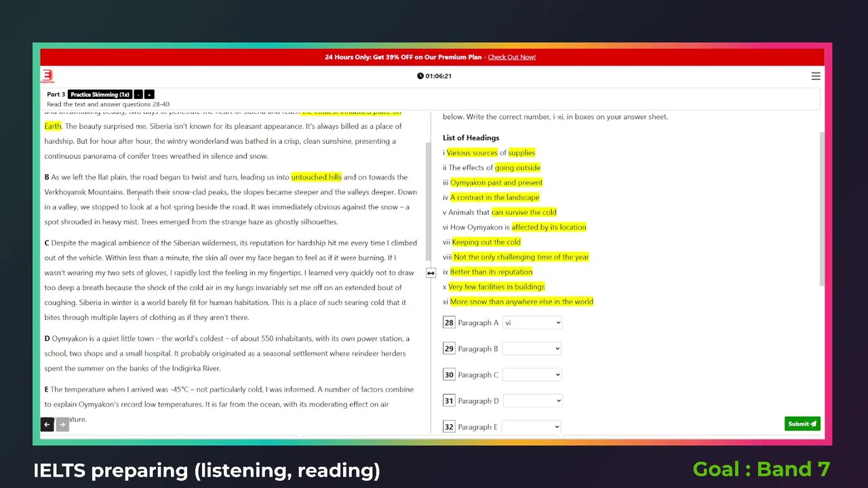Click heading 'How Oymyakon is affected by its location'
The image size is (868, 488).
tap(518, 227)
